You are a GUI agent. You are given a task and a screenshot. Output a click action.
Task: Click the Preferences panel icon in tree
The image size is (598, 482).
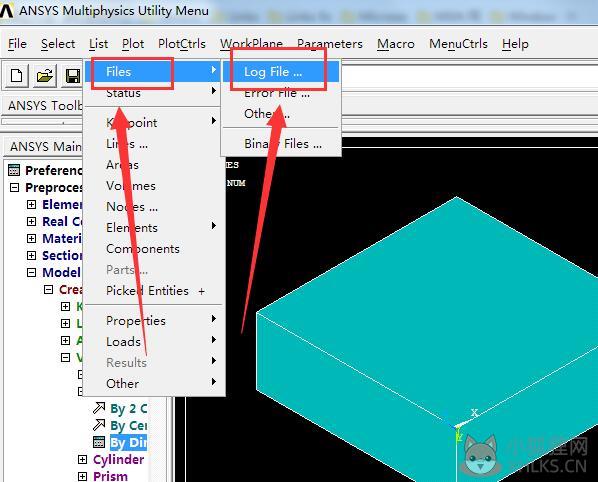click(14, 170)
